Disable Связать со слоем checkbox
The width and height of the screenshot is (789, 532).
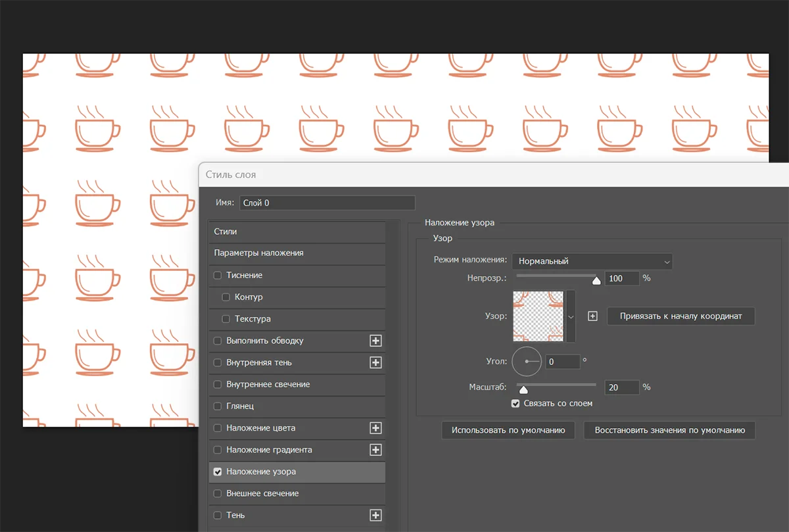515,403
